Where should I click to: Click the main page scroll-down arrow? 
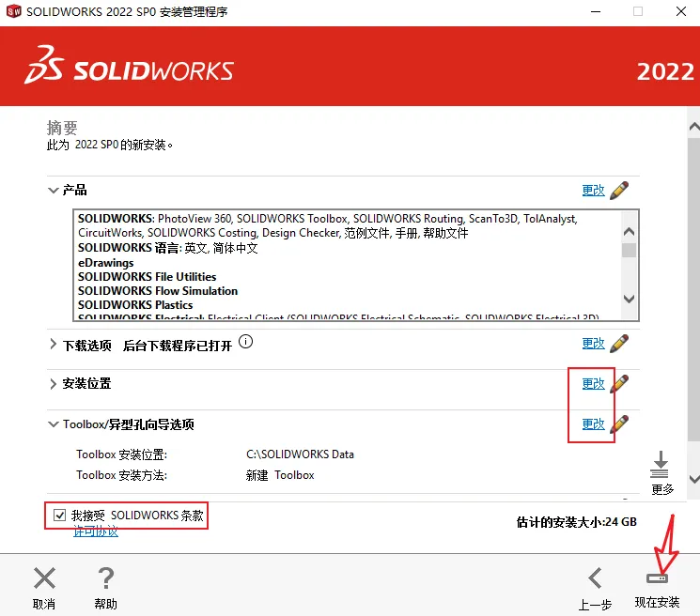pos(694,479)
